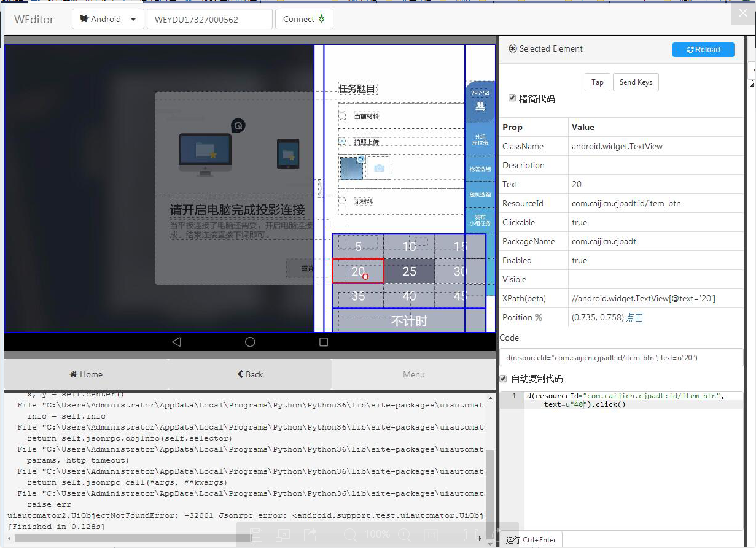Disable the 自动复制代码 checkbox
Image resolution: width=756 pixels, height=548 pixels.
pyautogui.click(x=504, y=378)
